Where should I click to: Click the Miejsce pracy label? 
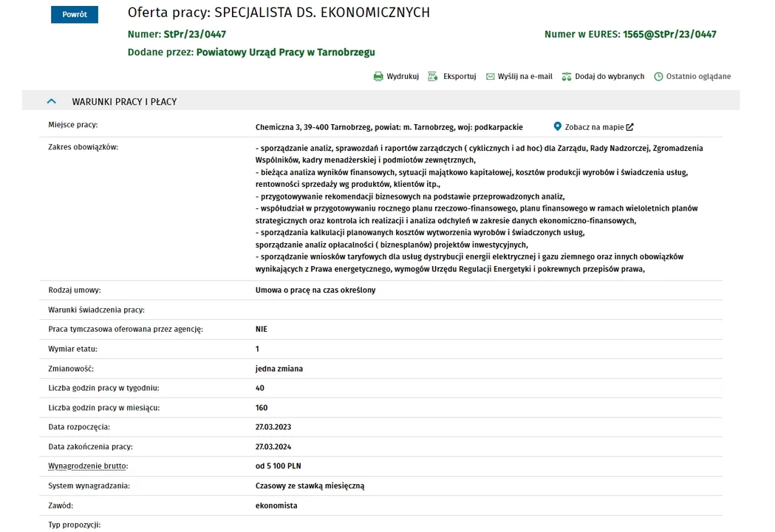click(x=73, y=125)
